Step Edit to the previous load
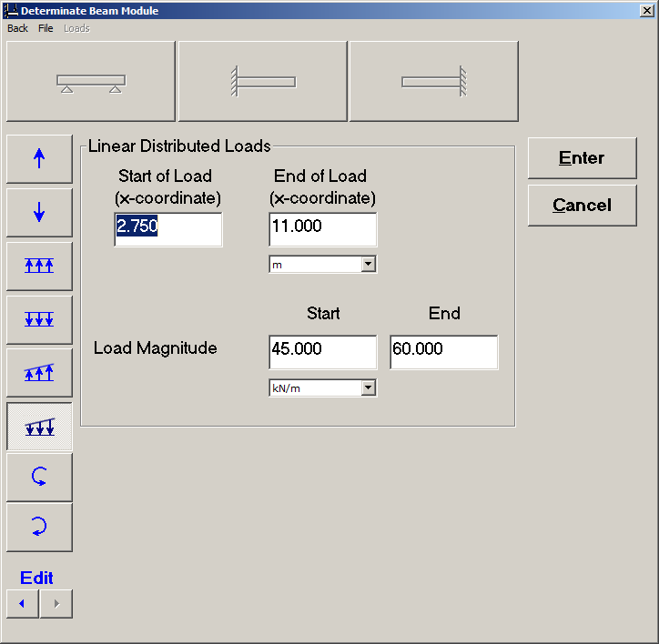The width and height of the screenshot is (659, 644). click(x=23, y=603)
